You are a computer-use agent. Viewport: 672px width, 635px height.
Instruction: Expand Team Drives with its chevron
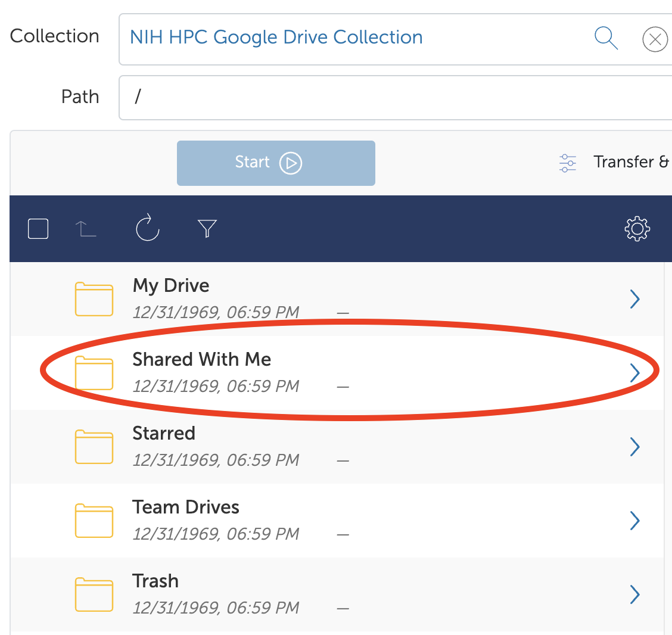point(634,521)
